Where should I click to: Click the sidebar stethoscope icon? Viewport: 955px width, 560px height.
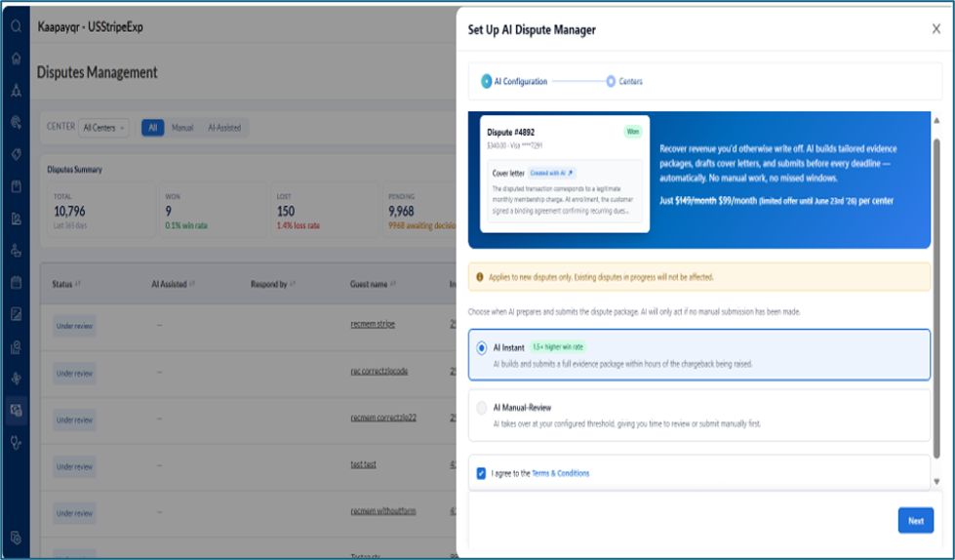pyautogui.click(x=16, y=442)
